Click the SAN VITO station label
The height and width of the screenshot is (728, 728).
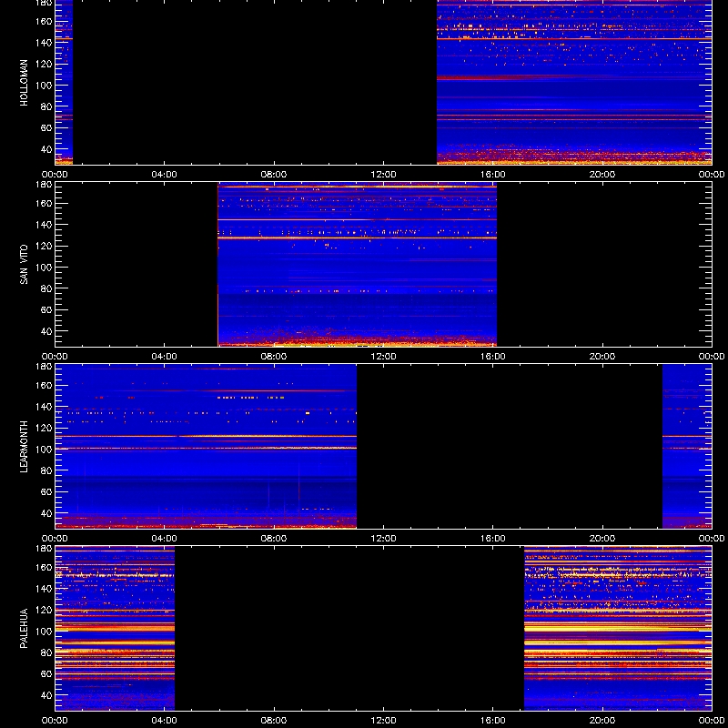(x=24, y=265)
